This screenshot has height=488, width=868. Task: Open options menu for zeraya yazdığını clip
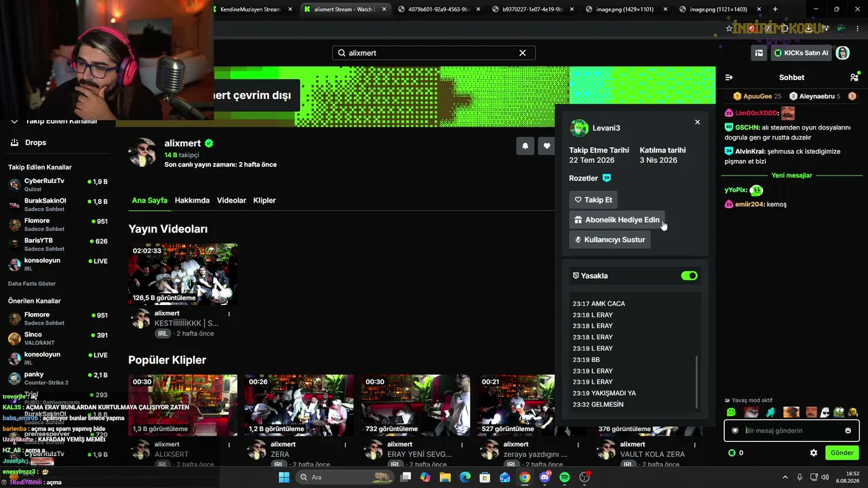pyautogui.click(x=578, y=445)
